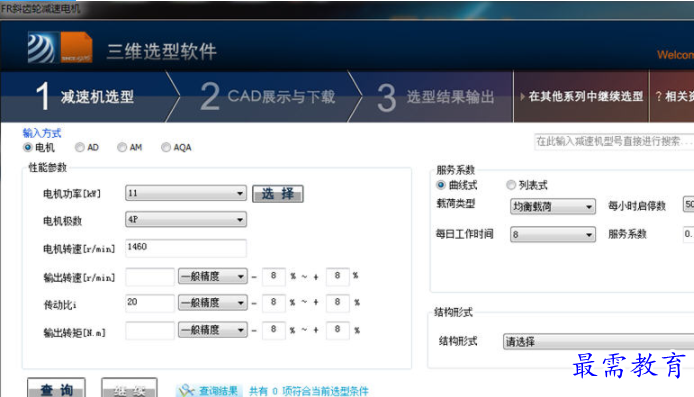Open the 输出转矩 precision dropdown
This screenshot has width=694, height=397.
point(212,330)
